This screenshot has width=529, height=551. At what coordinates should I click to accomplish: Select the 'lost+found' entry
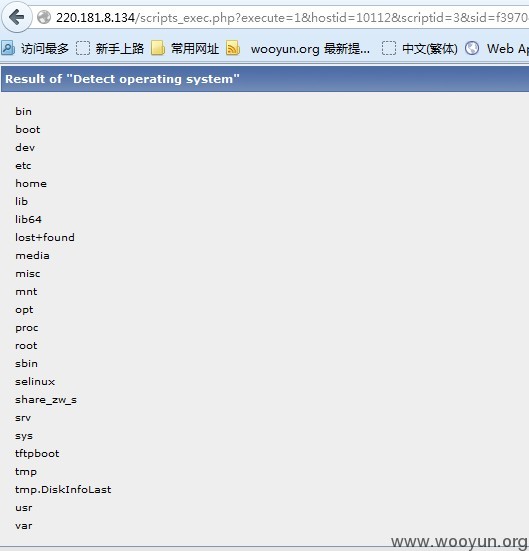point(45,237)
